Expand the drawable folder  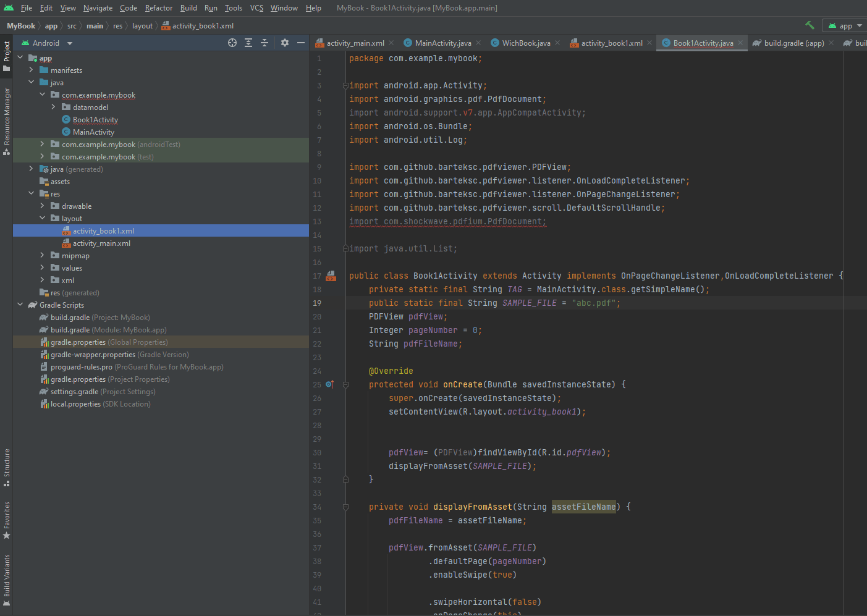43,206
